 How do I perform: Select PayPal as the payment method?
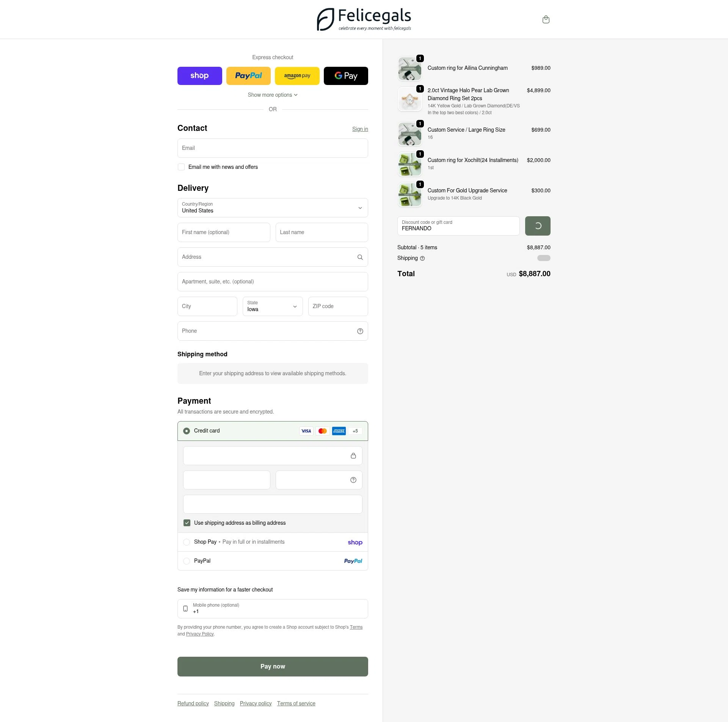(187, 561)
